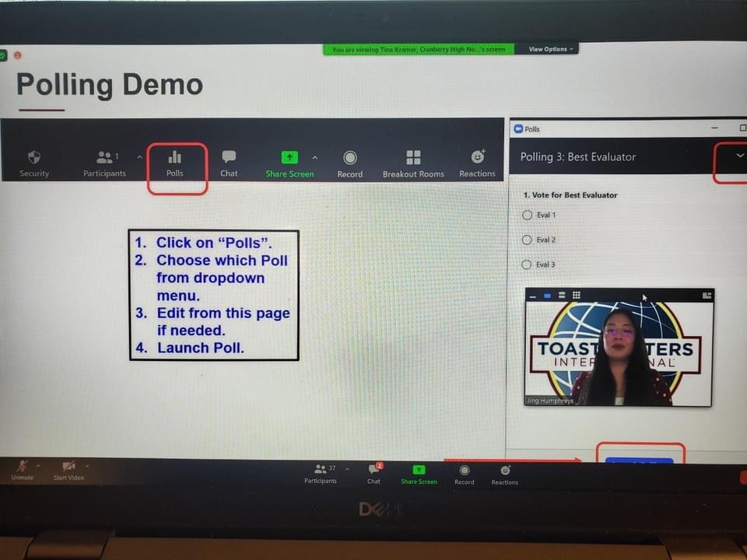Screen dimensions: 747x560
Task: Click the blue Launch Poll button
Action: pyautogui.click(x=639, y=460)
